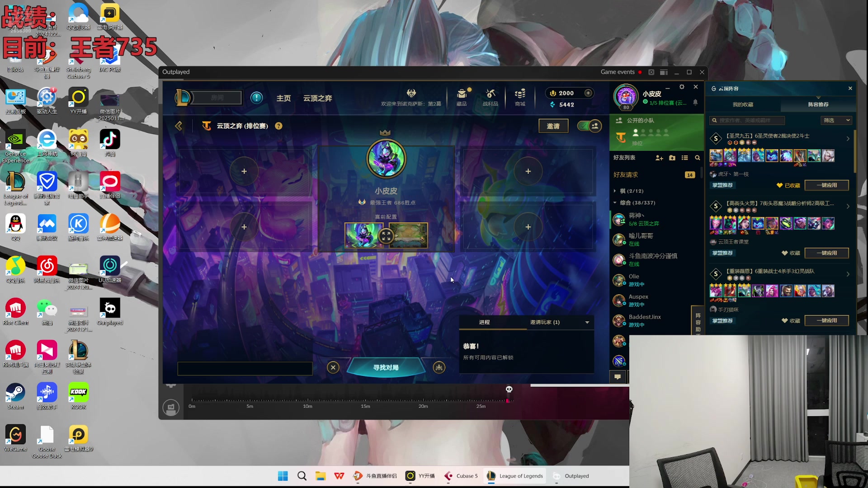This screenshot has width=868, height=488.
Task: Open KOOK desktop shortcut
Action: [x=78, y=396]
